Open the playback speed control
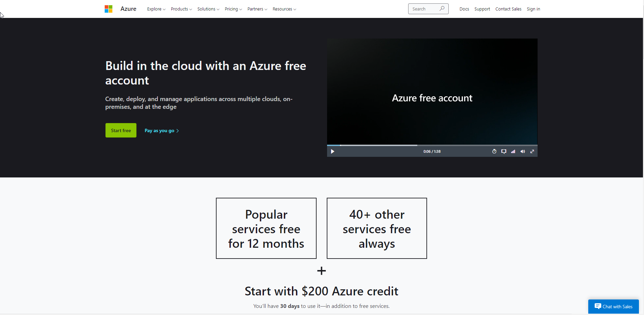The height and width of the screenshot is (315, 644). (494, 151)
